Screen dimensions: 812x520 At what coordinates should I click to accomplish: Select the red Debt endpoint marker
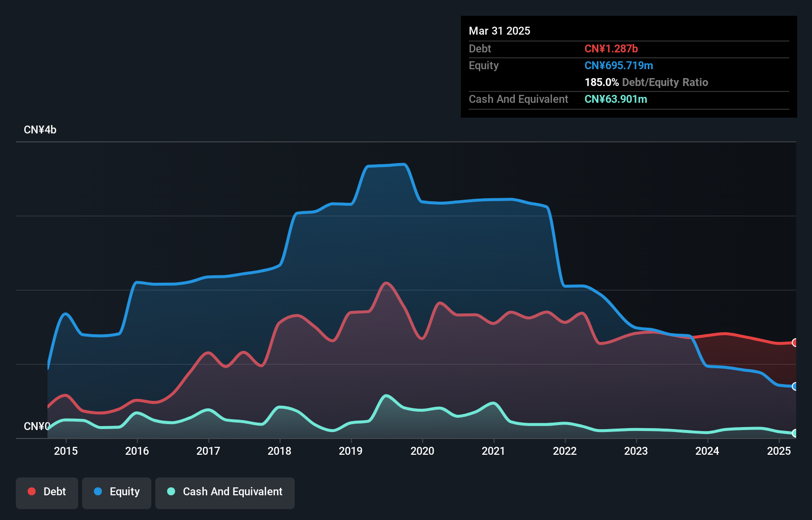click(x=795, y=343)
